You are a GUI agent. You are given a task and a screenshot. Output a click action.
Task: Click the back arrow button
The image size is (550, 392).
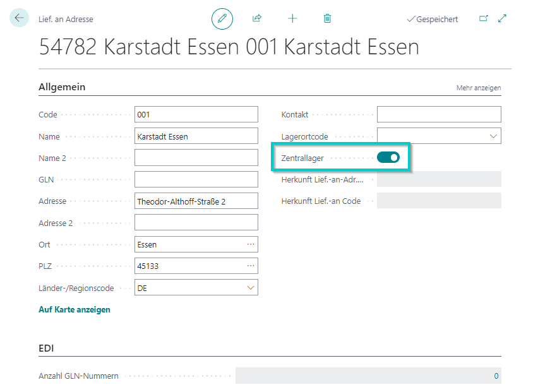[x=19, y=18]
